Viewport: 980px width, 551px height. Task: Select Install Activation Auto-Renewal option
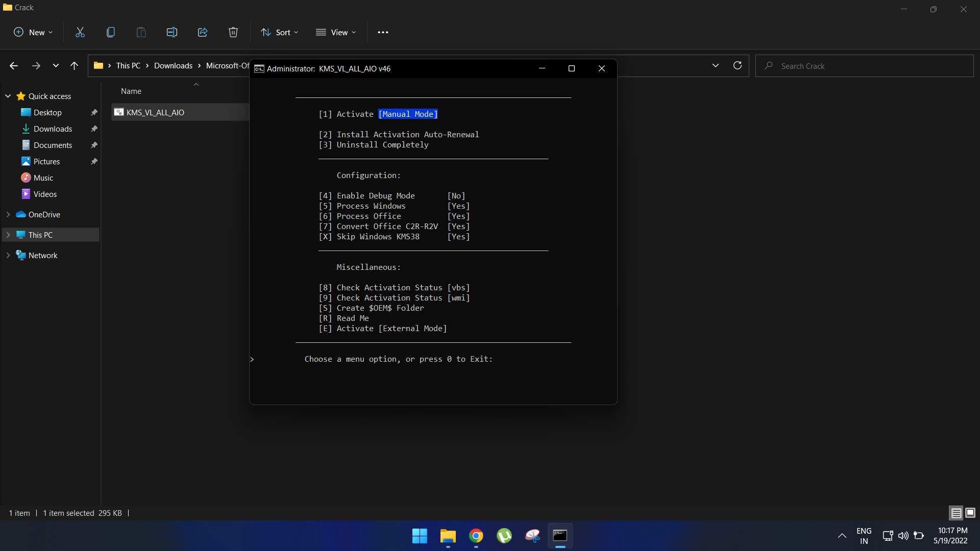tap(407, 134)
